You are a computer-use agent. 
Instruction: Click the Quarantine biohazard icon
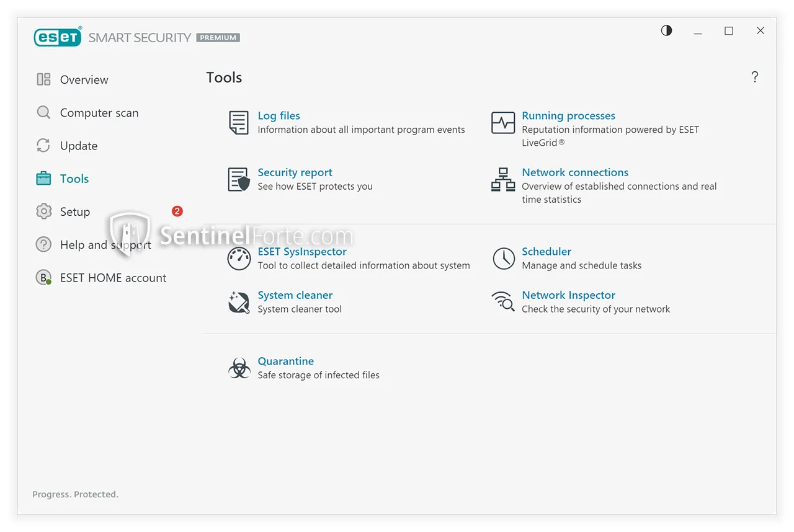click(239, 368)
